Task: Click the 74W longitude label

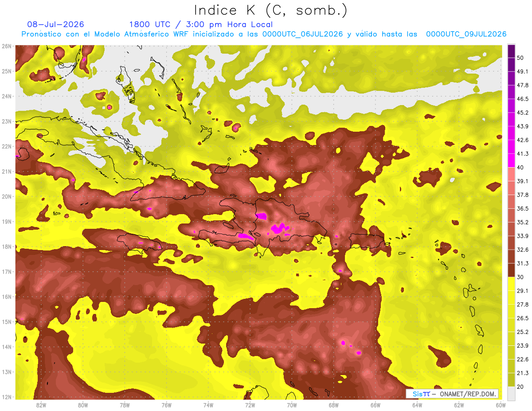Action: [208, 405]
